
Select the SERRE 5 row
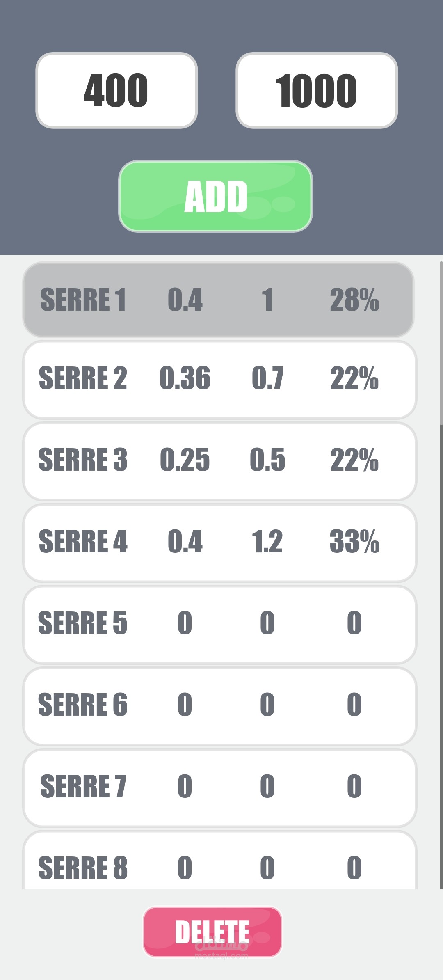[x=219, y=624]
